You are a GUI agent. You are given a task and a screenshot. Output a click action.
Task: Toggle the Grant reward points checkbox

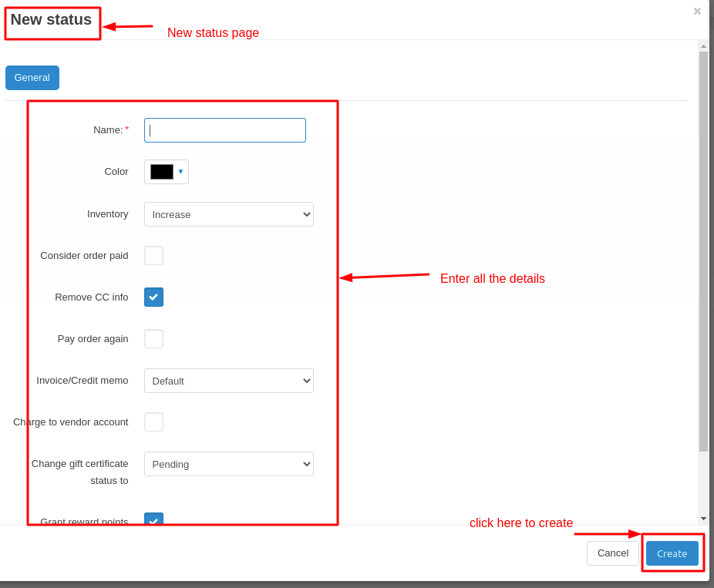153,519
